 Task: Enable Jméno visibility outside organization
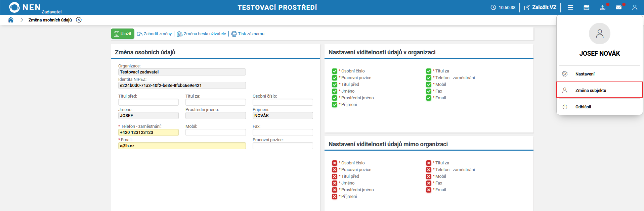(x=335, y=183)
